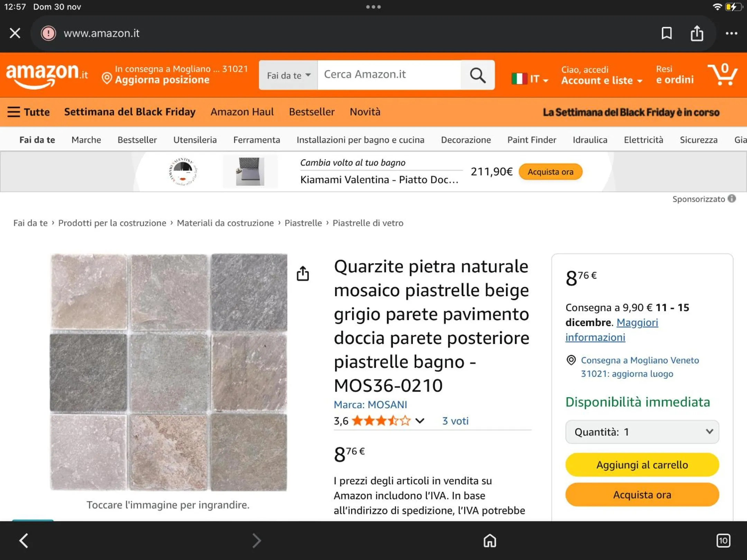Go to browser home icon
747x560 pixels.
click(489, 540)
